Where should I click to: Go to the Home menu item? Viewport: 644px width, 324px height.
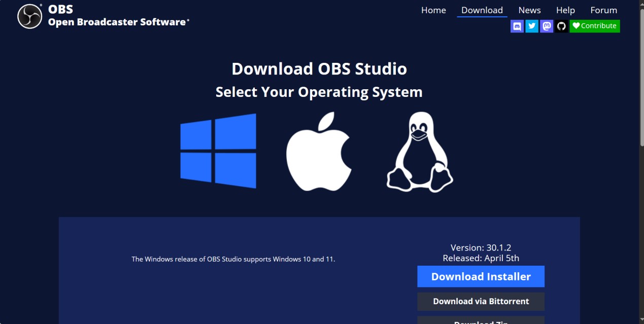tap(433, 10)
